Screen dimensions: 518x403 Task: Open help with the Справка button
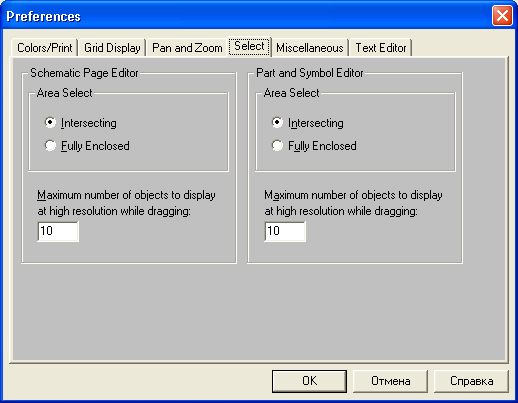(x=471, y=381)
